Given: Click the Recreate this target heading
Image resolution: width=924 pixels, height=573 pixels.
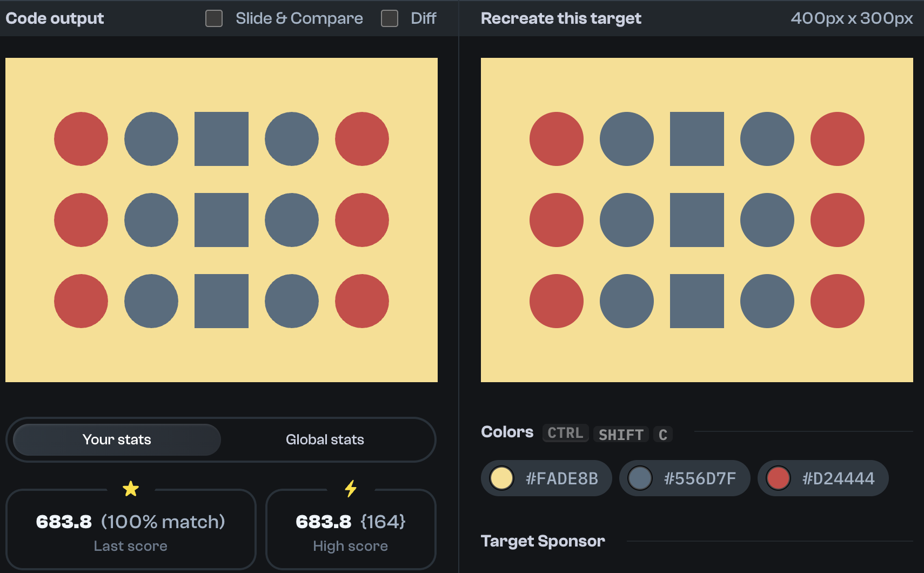Looking at the screenshot, I should tap(560, 18).
